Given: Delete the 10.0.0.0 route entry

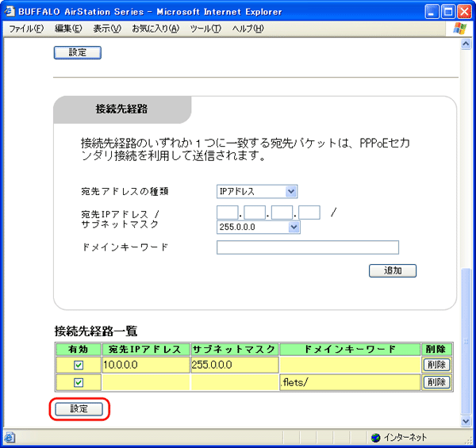Looking at the screenshot, I should coord(436,365).
